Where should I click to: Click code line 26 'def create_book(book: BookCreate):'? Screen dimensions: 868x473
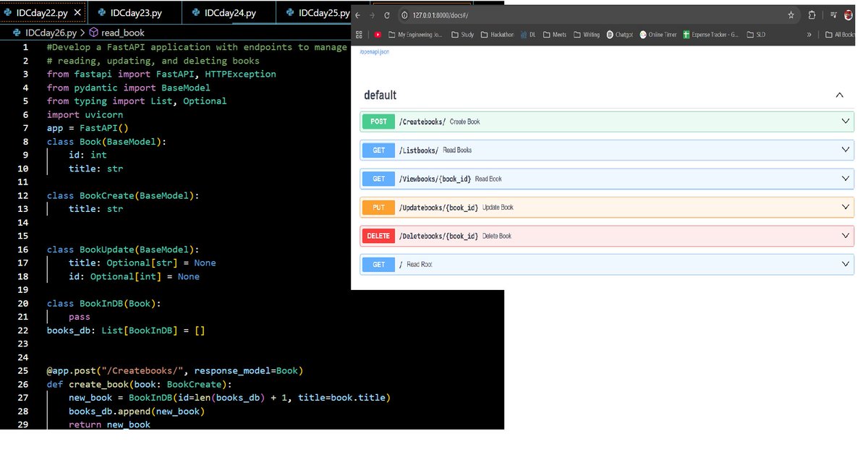point(140,384)
